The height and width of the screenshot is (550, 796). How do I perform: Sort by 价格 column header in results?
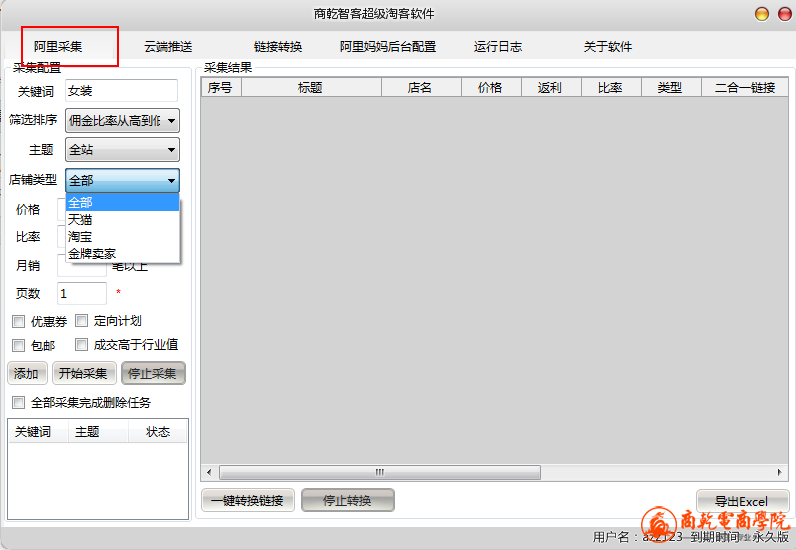[491, 87]
